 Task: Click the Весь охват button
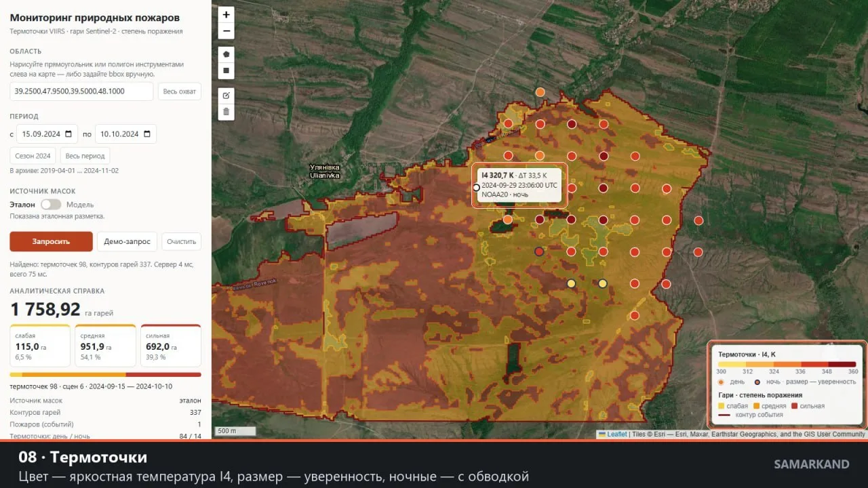[x=180, y=91]
